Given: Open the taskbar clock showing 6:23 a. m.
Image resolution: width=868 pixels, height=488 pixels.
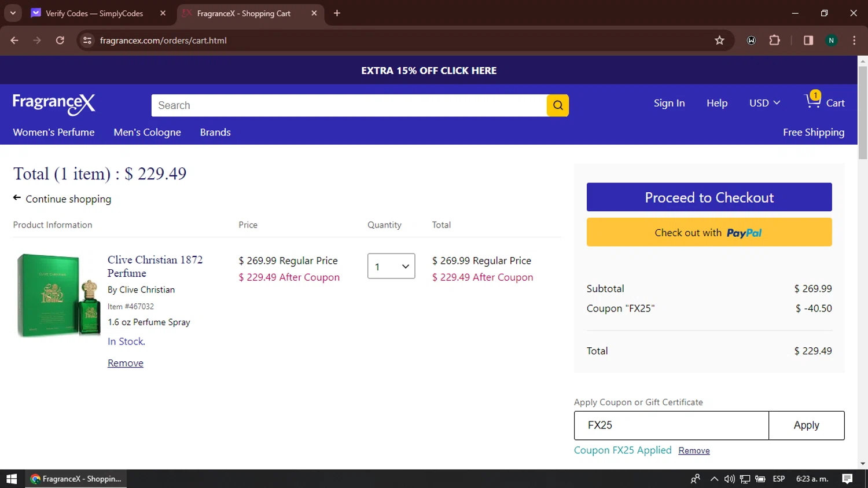Looking at the screenshot, I should point(812,479).
